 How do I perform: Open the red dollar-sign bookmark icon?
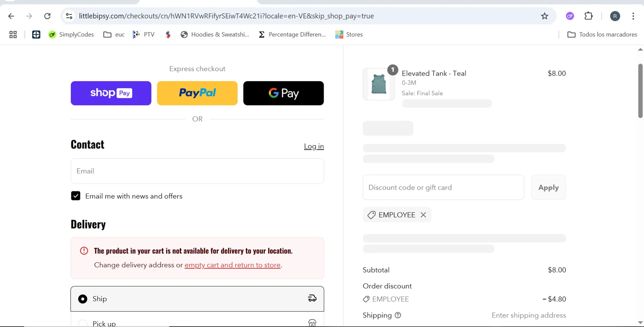[168, 35]
